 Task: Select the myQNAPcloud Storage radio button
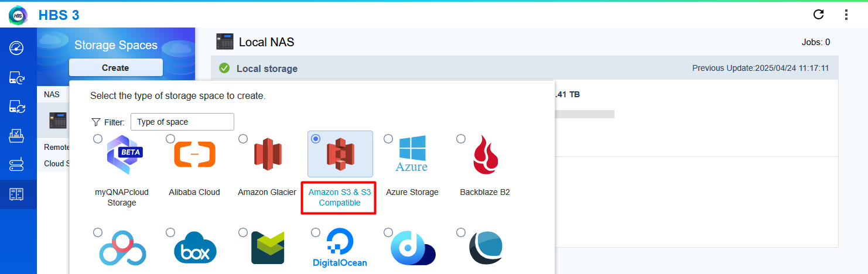[98, 139]
